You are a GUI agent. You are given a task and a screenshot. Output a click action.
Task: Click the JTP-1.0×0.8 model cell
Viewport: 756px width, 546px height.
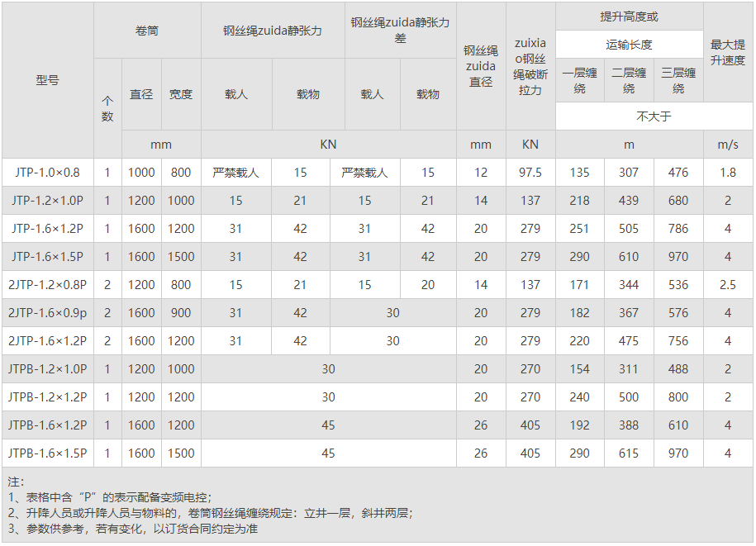click(47, 173)
